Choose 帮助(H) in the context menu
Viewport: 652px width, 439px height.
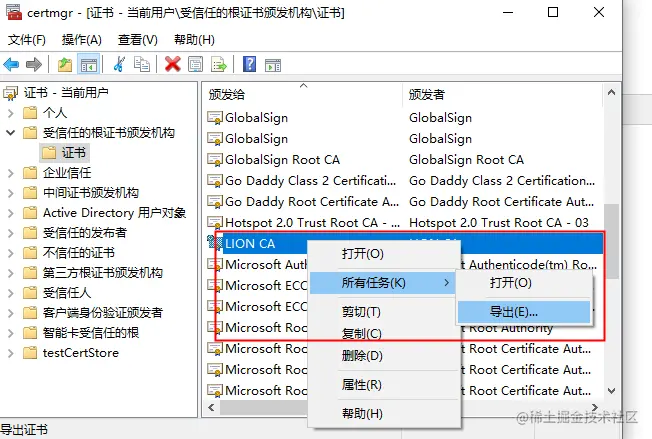[x=383, y=414]
